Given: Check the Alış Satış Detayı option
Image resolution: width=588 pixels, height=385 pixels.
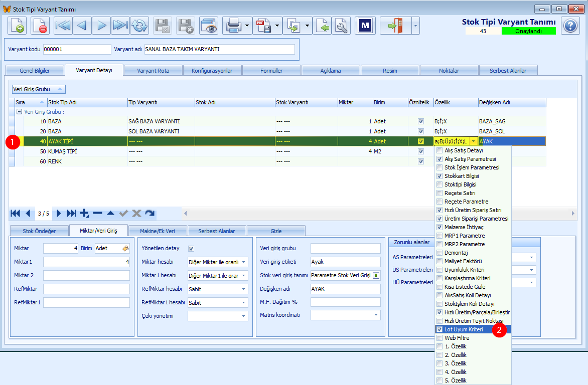Looking at the screenshot, I should point(439,150).
